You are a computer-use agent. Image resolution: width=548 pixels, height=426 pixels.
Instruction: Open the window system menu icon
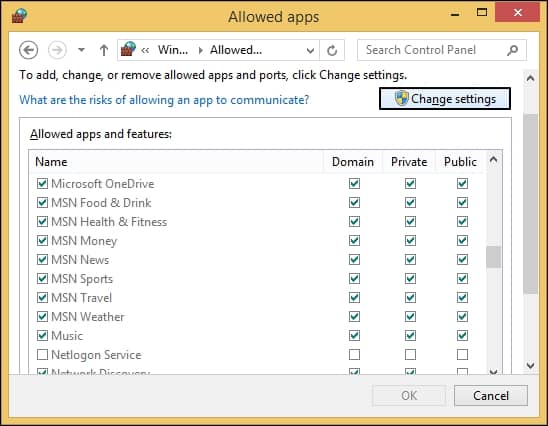(19, 16)
